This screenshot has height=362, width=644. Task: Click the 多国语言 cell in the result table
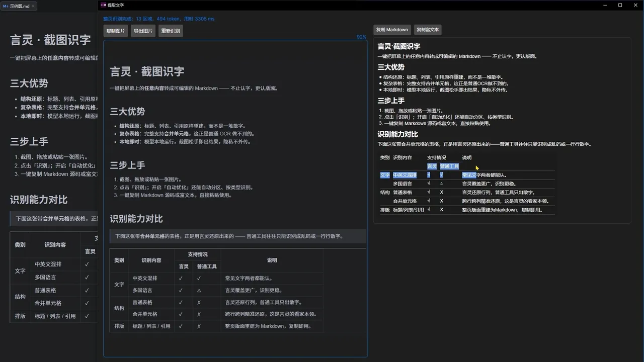coord(403,184)
